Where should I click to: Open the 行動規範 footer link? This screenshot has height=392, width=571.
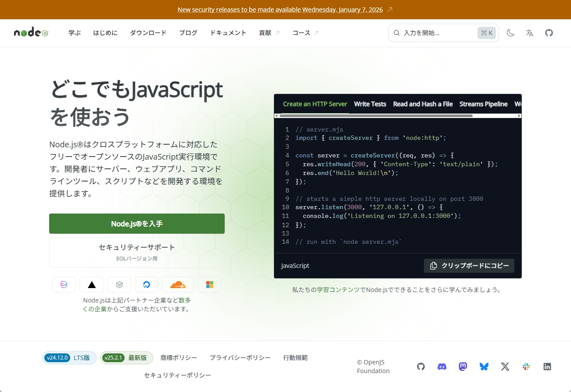tap(295, 358)
